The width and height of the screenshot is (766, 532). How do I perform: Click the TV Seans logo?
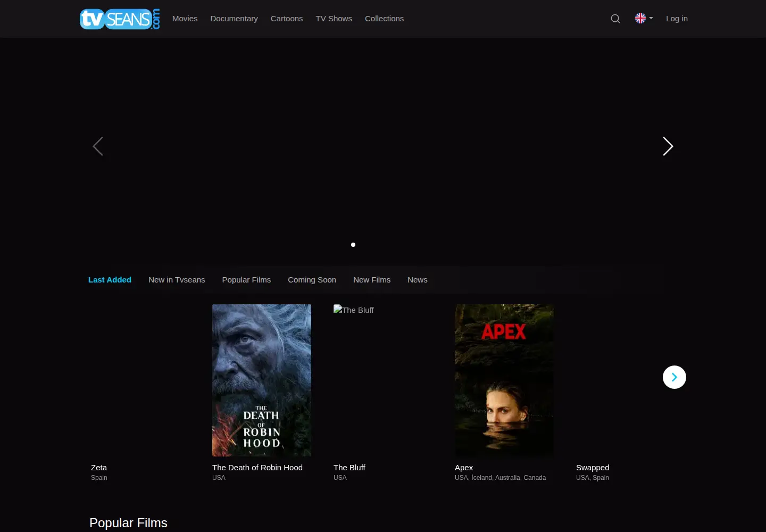[x=120, y=19]
